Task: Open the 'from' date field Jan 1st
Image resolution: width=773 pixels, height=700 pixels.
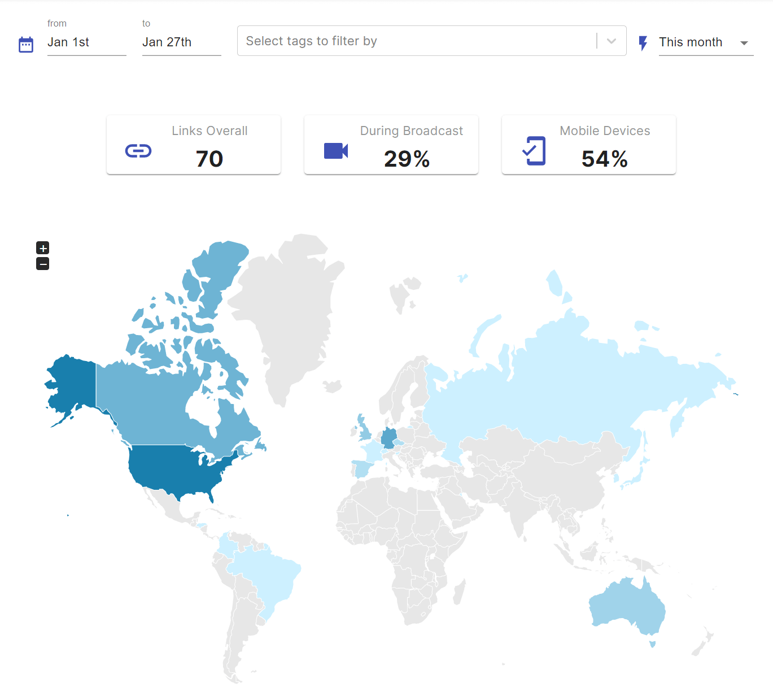Action: (x=86, y=42)
